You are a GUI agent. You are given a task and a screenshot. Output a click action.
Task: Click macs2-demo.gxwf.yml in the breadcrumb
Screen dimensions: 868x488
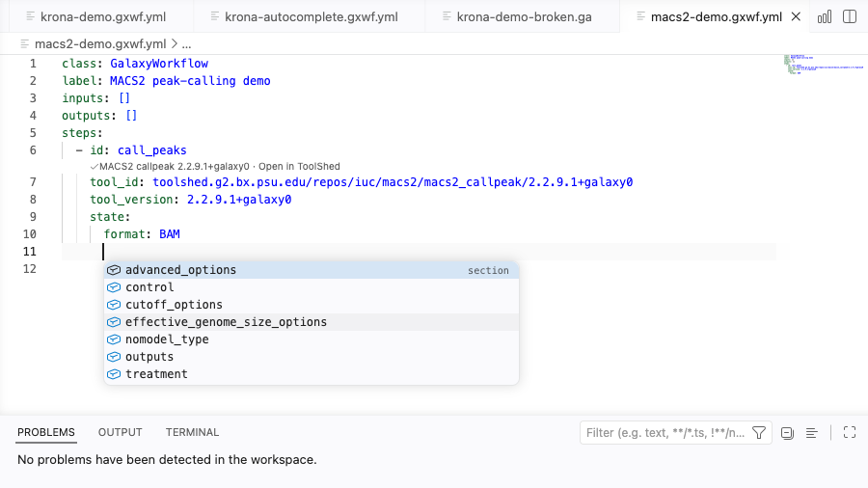[100, 43]
